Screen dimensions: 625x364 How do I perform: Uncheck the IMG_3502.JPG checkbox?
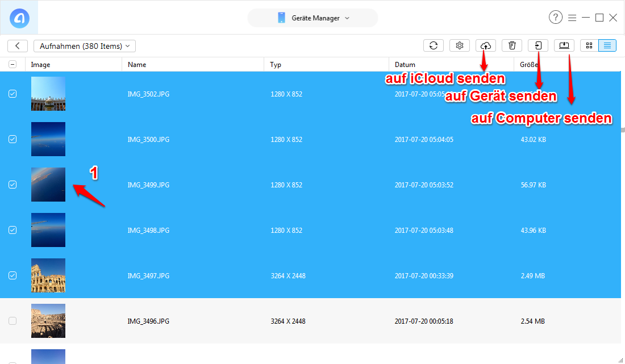13,94
